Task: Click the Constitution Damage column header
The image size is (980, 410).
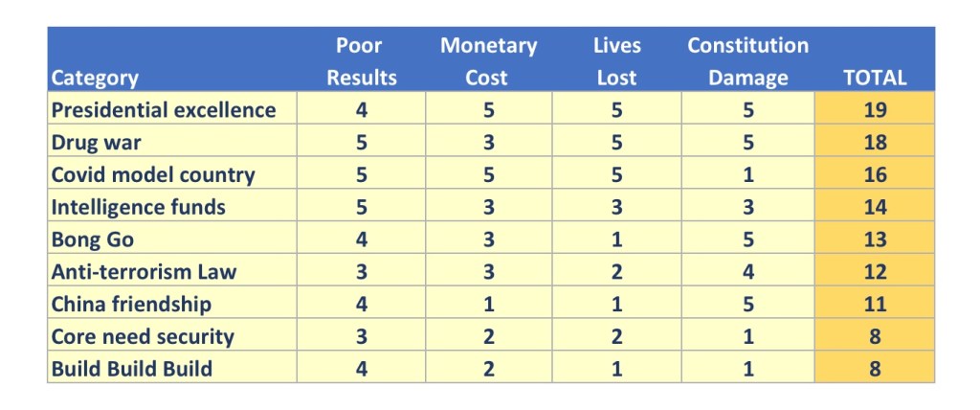Action: pyautogui.click(x=747, y=61)
